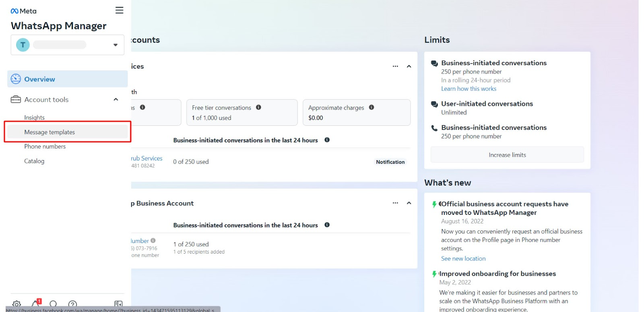The image size is (644, 312).
Task: Open 'Improved onboarding for businesses' news item
Action: tap(497, 274)
